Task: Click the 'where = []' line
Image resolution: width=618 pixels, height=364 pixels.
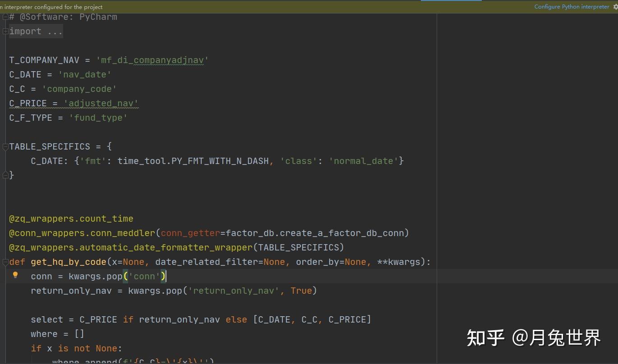Action: (58, 334)
